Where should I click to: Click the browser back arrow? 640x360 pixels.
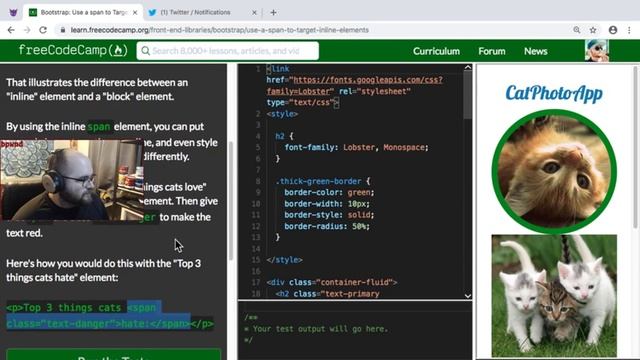[11, 30]
